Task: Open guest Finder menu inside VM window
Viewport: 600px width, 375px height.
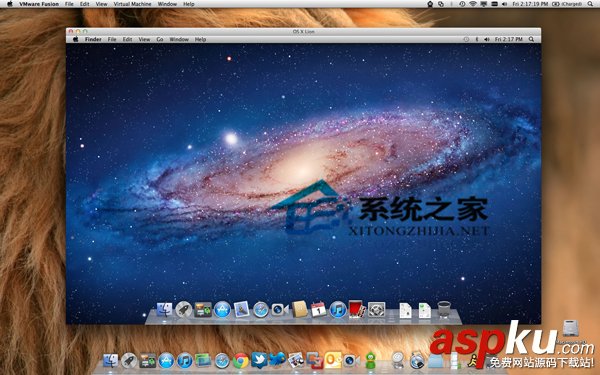Action: coord(93,39)
